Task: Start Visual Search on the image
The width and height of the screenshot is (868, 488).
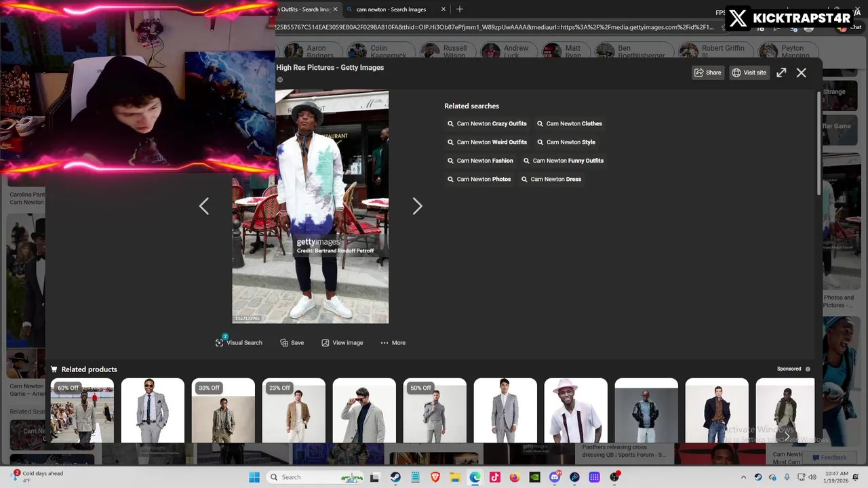Action: [x=239, y=342]
